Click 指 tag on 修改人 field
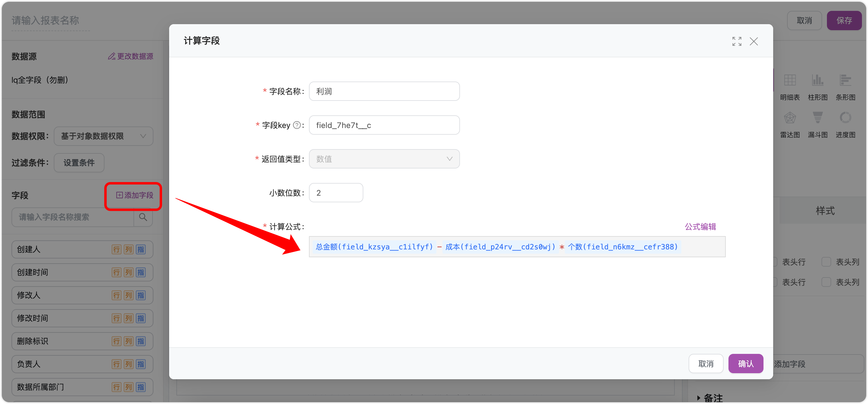868x404 pixels. [x=140, y=295]
